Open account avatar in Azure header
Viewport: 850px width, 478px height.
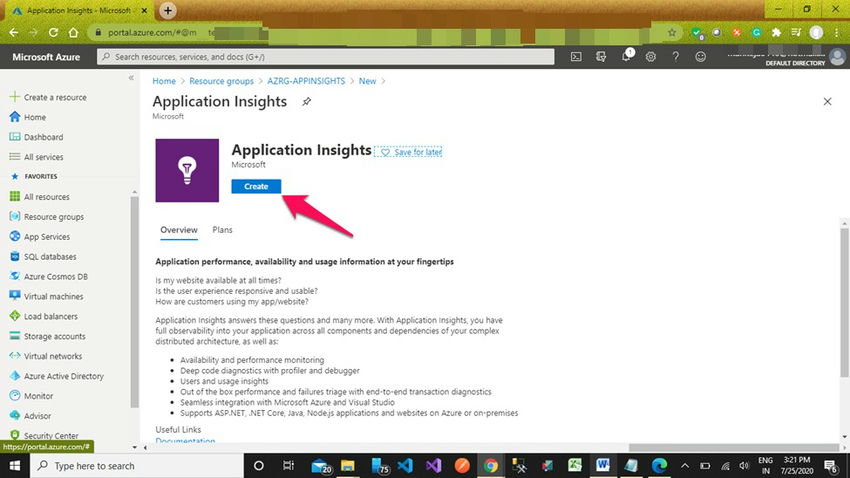[x=838, y=57]
